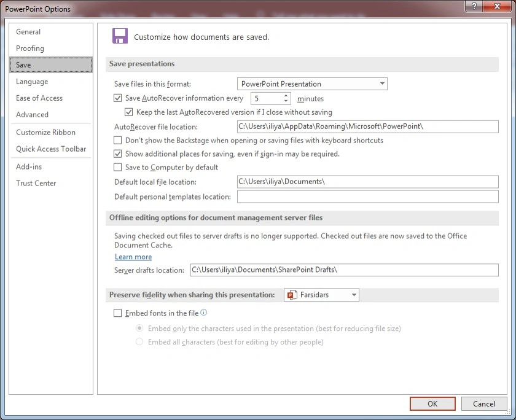Decrease AutoRecover minutes with down arrow
516x420 pixels.
[286, 101]
